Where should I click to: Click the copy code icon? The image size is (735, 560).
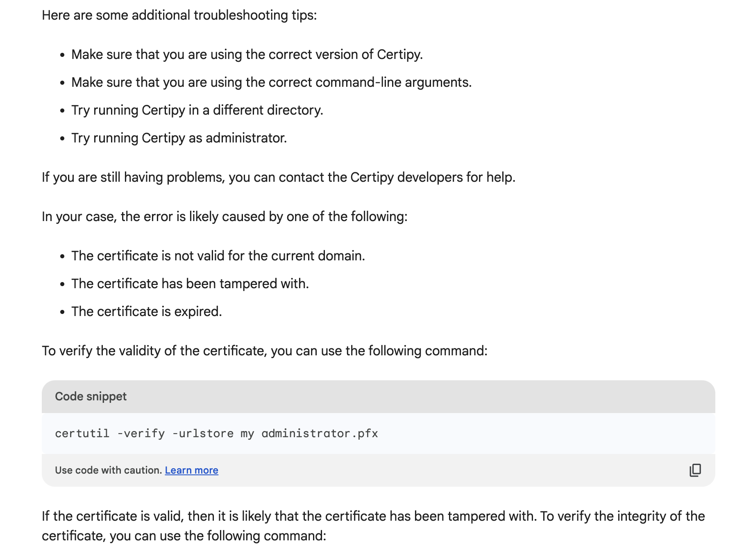pyautogui.click(x=695, y=470)
